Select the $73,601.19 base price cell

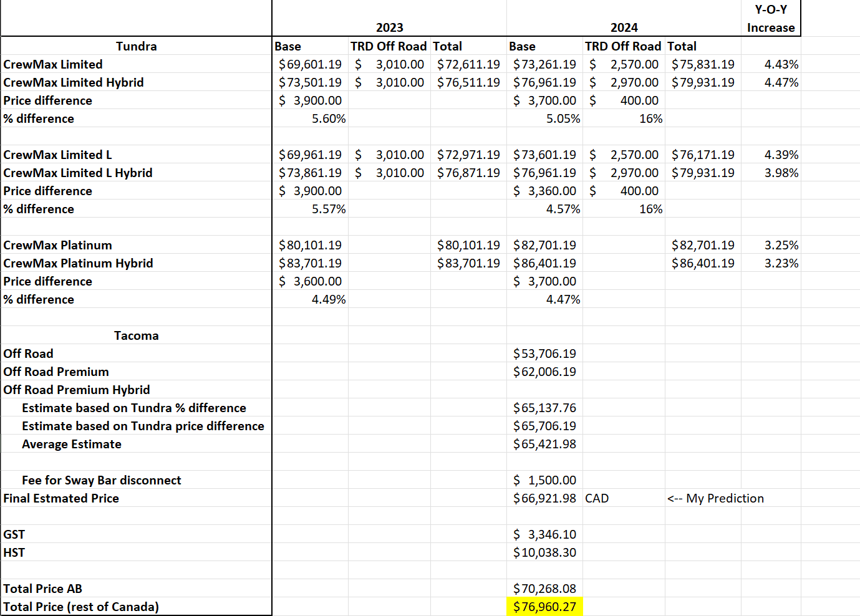pyautogui.click(x=544, y=155)
